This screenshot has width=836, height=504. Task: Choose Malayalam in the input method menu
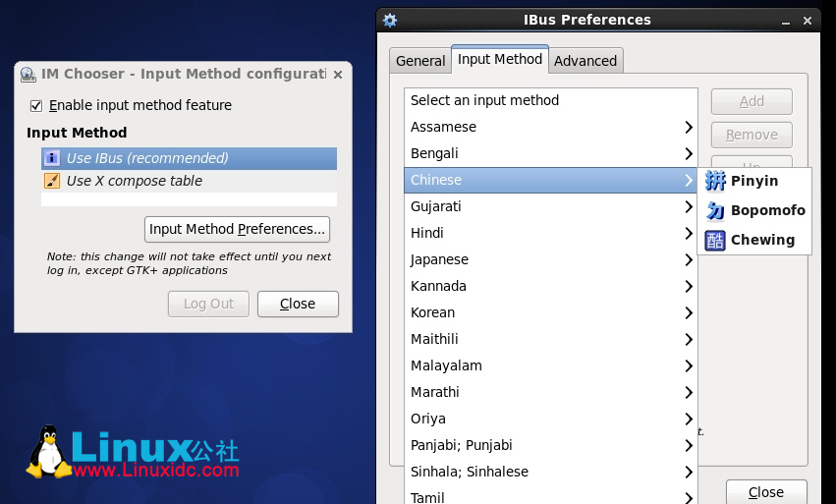(x=446, y=365)
